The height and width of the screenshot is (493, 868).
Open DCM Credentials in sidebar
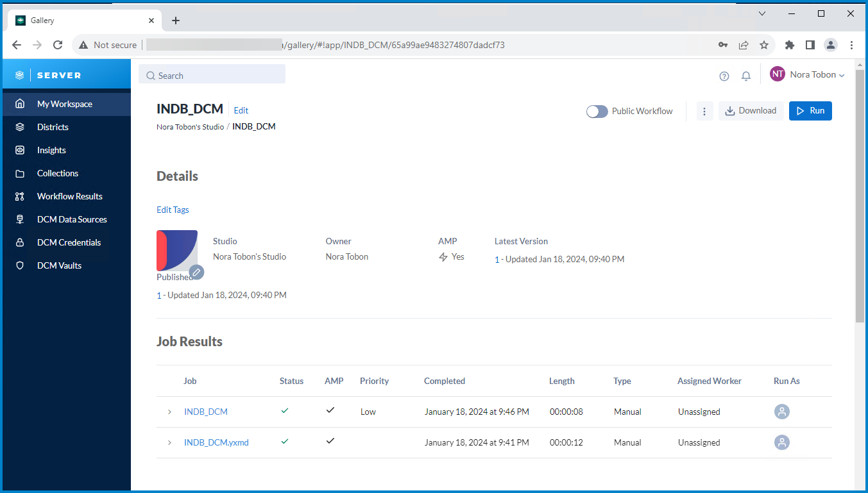click(67, 242)
